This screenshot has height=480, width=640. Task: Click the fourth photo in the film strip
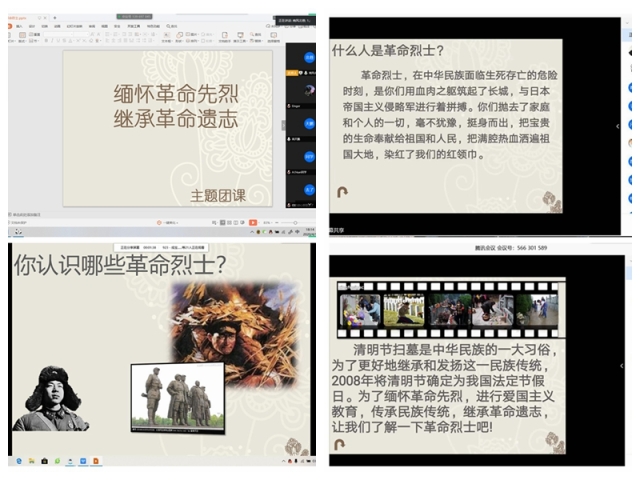click(x=493, y=310)
